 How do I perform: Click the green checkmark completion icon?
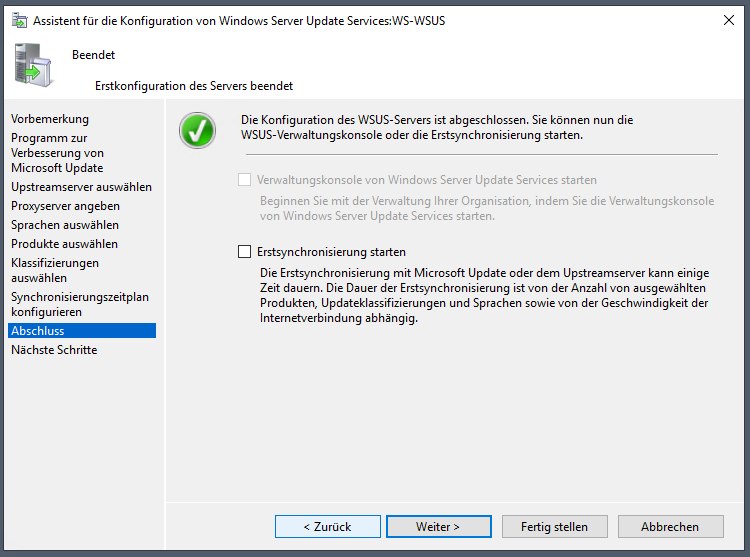click(198, 131)
